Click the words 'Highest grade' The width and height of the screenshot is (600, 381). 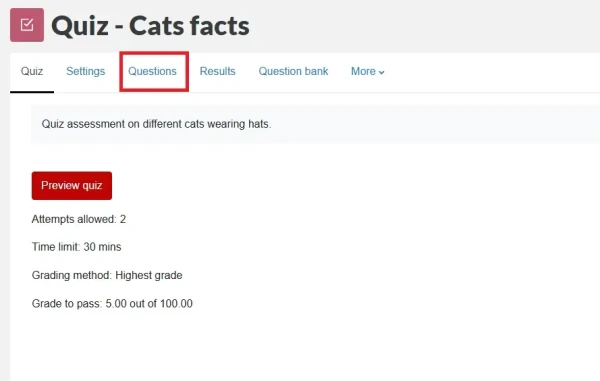point(149,275)
